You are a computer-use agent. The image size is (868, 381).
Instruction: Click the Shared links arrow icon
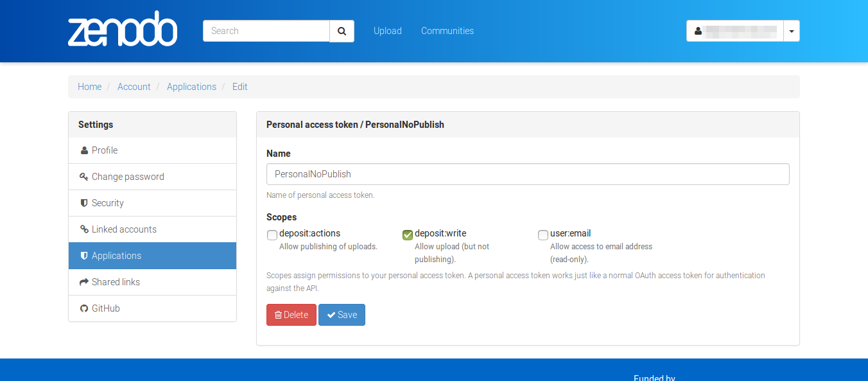coord(83,281)
